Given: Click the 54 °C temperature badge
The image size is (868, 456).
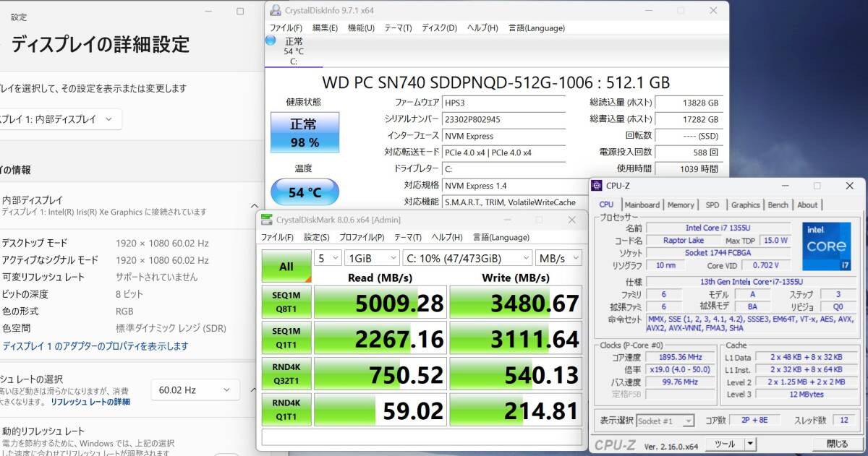Looking at the screenshot, I should pyautogui.click(x=304, y=191).
